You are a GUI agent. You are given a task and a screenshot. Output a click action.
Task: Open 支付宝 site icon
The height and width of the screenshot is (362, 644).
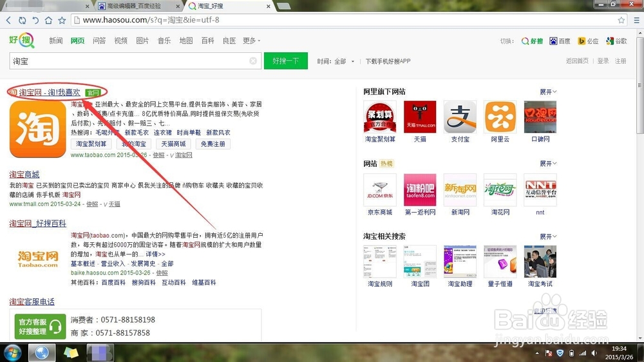(460, 117)
